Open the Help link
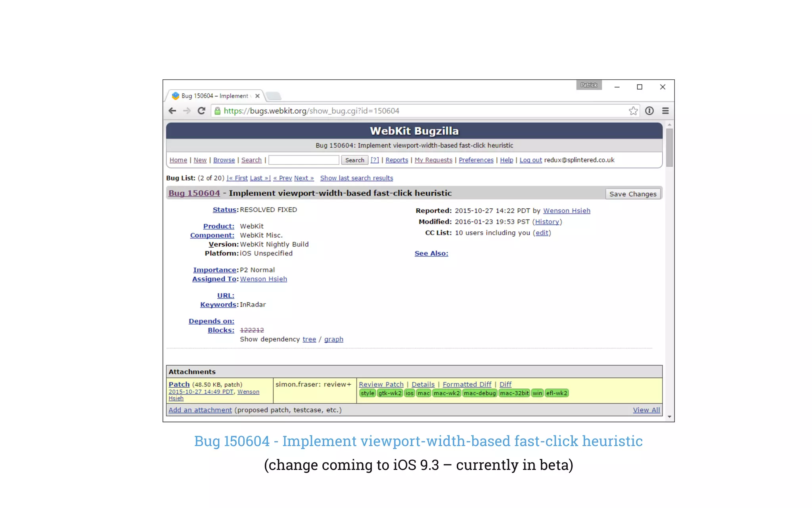This screenshot has width=812, height=508. [x=506, y=160]
